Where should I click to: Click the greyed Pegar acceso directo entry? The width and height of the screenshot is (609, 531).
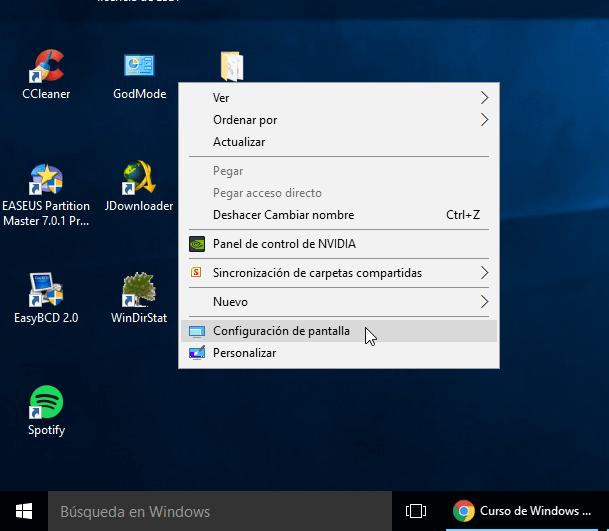(339, 193)
